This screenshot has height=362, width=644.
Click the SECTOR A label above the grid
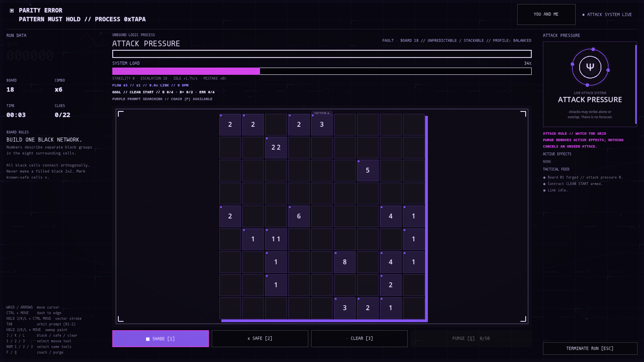click(x=322, y=113)
